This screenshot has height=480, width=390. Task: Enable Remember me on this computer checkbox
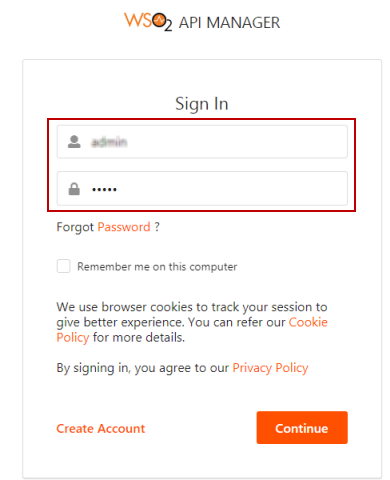tap(63, 266)
